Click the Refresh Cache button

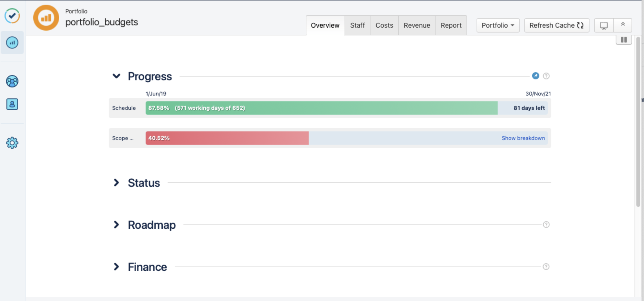[556, 25]
